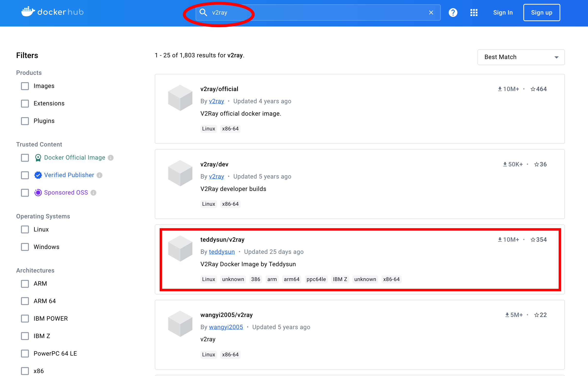Click the cube thumbnail of wangyi2005/v2ray

(180, 324)
